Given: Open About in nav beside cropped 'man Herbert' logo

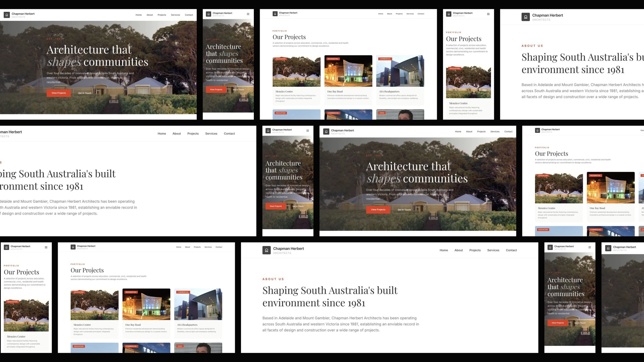Looking at the screenshot, I should (x=177, y=134).
